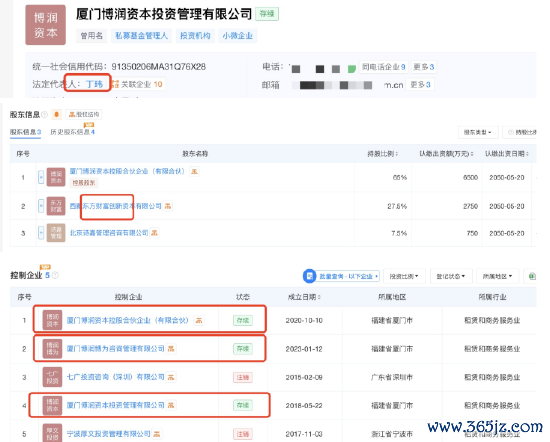
Task: Click the orange bell alert icon
Action: point(56,114)
